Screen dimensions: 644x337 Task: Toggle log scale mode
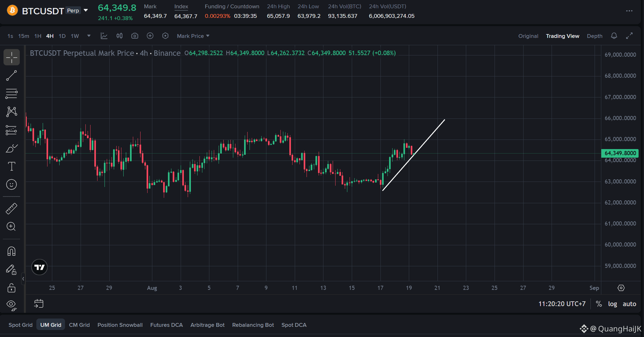[x=612, y=304]
